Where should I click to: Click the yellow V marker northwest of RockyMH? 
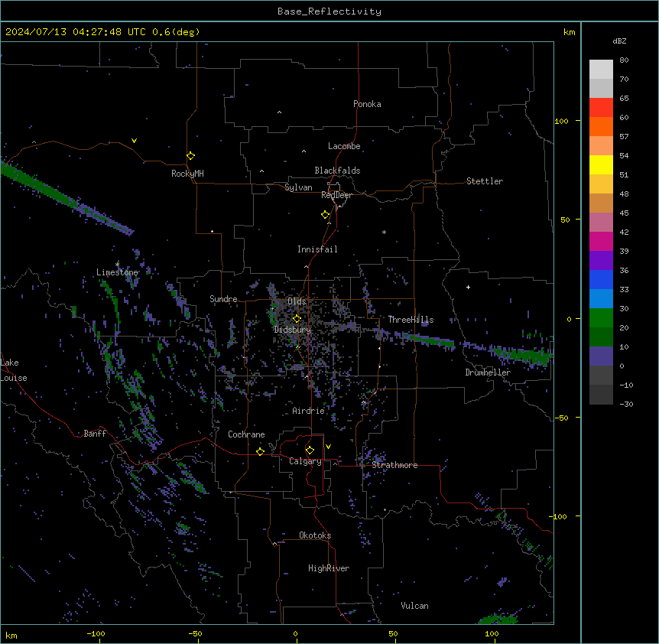point(134,141)
